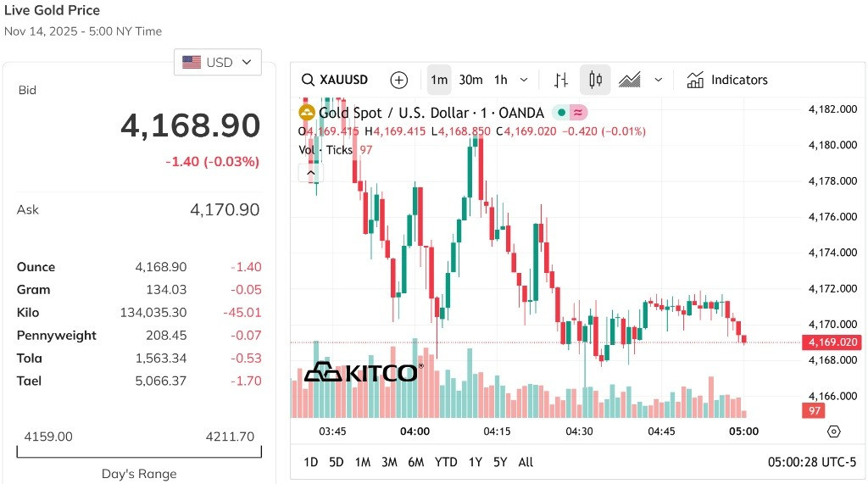This screenshot has height=484, width=868.
Task: Toggle the green market status dot
Action: coord(561,113)
